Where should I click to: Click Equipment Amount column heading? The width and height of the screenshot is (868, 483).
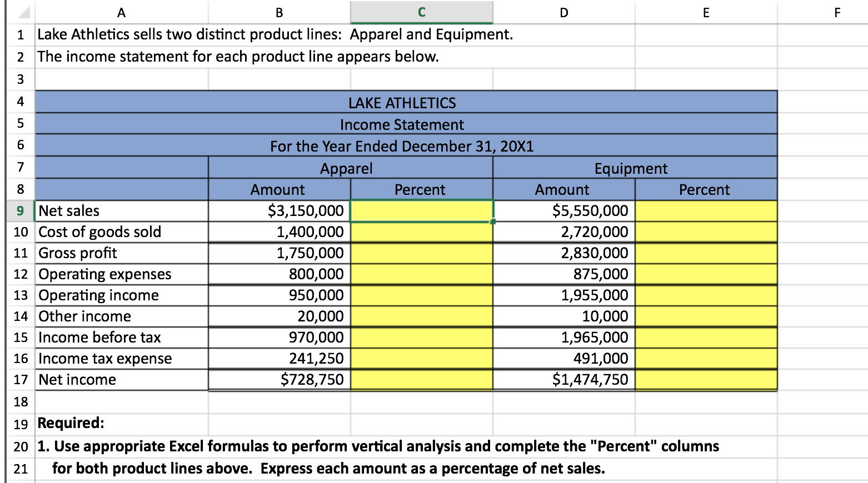pyautogui.click(x=564, y=189)
